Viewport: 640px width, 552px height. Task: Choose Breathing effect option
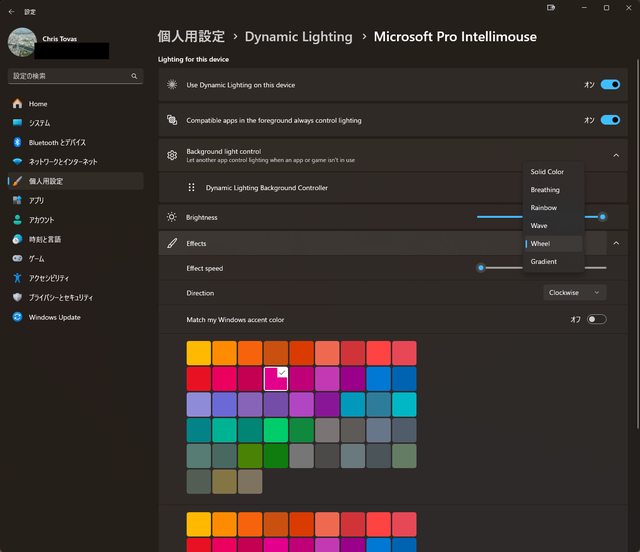[545, 190]
